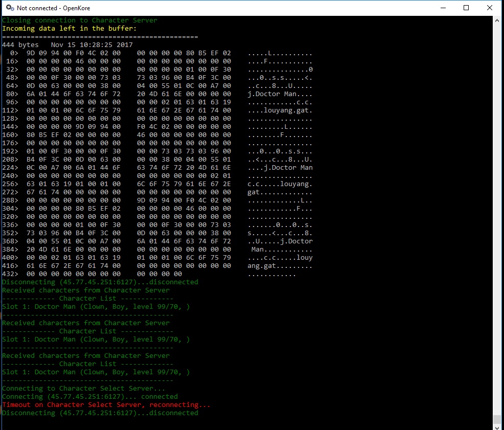Click '444 bytes Nov 15 10:28:25 2017' line
Image resolution: width=504 pixels, height=430 pixels.
point(67,44)
